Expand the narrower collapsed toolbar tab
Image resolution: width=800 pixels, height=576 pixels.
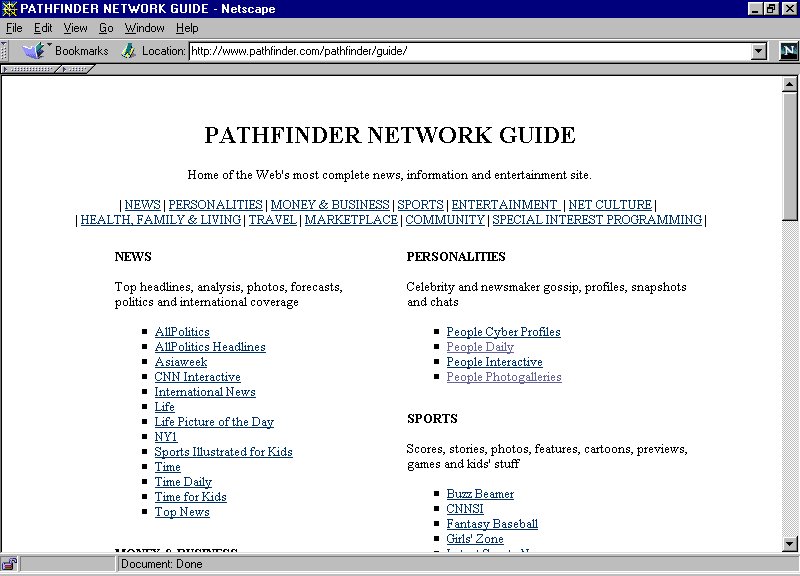[x=75, y=69]
